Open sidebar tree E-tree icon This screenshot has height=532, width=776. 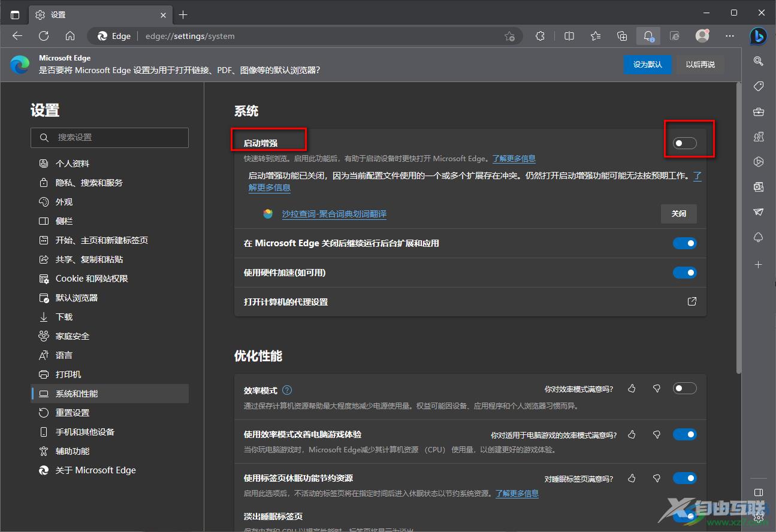coord(759,237)
